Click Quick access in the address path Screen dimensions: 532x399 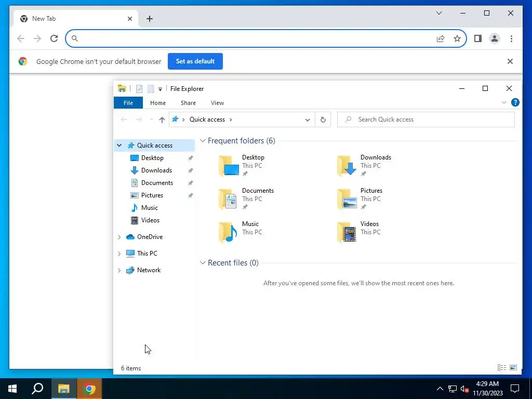(x=207, y=119)
